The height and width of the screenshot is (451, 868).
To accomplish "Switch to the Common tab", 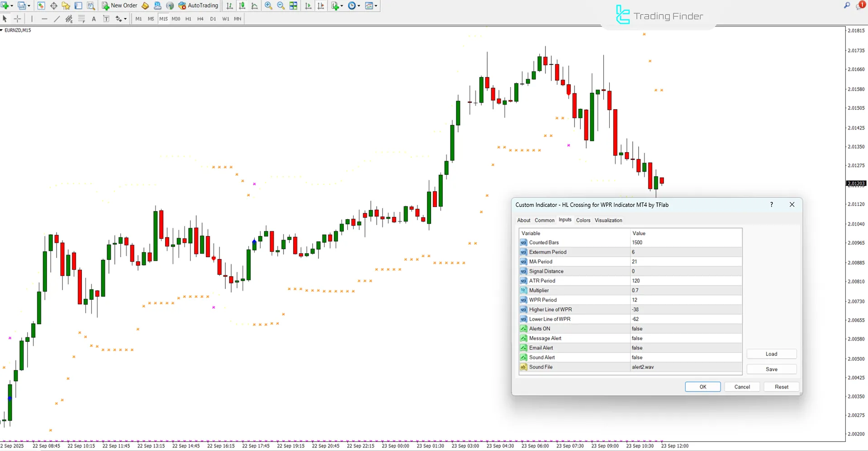I will [x=544, y=220].
